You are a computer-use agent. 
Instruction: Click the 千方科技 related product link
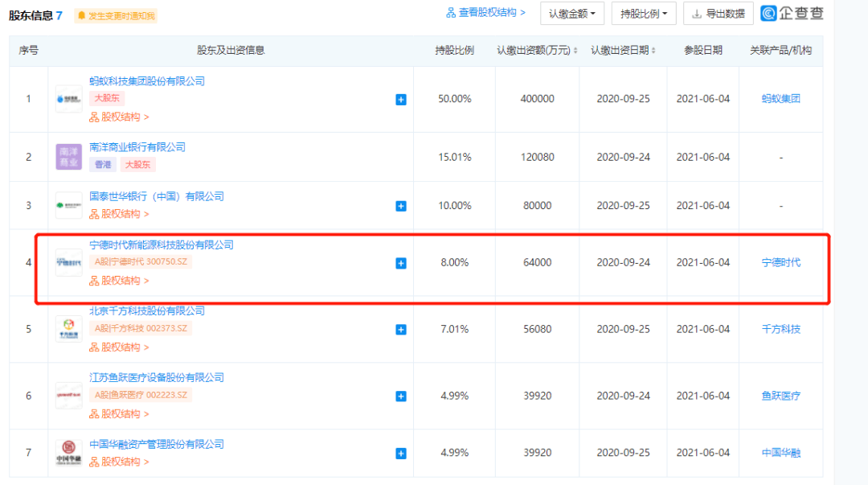coord(780,329)
